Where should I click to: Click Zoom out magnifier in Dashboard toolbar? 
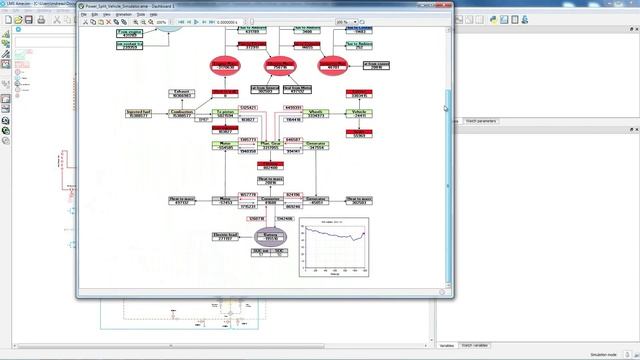click(x=143, y=22)
